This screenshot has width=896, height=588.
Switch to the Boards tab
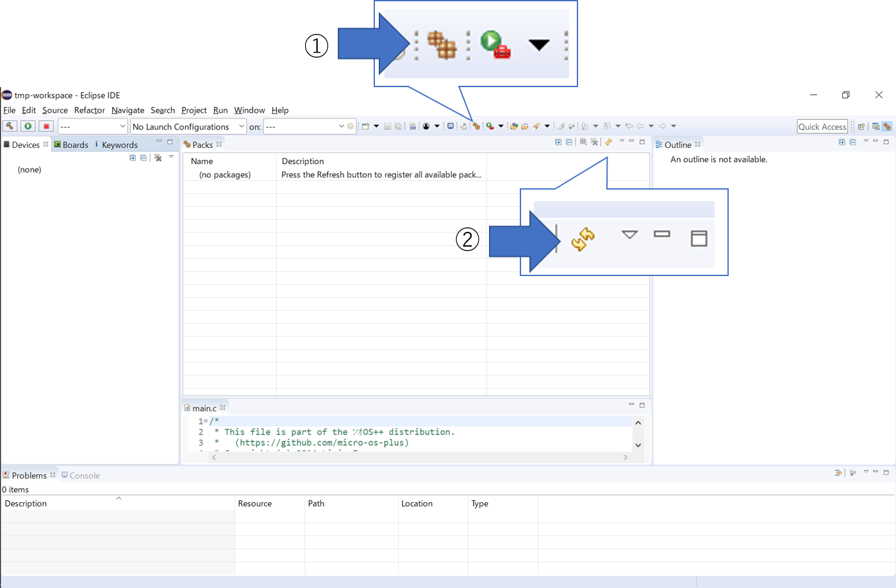[71, 145]
